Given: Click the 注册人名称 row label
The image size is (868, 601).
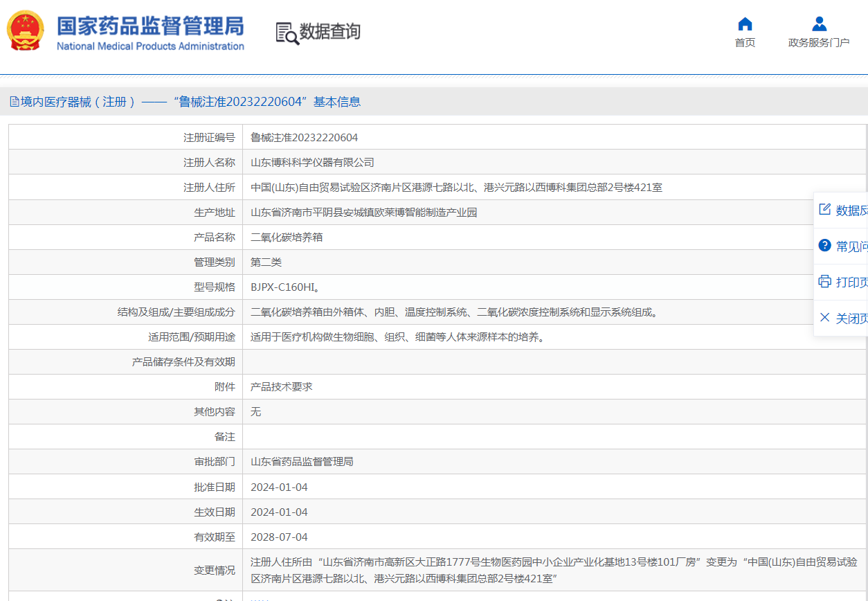Looking at the screenshot, I should pyautogui.click(x=209, y=163).
